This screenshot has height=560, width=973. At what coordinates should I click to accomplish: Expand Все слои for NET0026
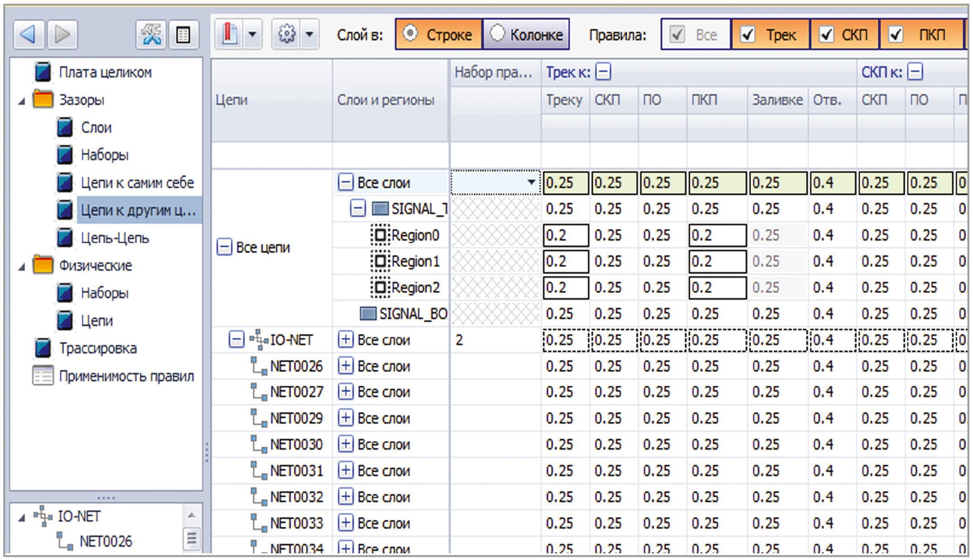345,366
